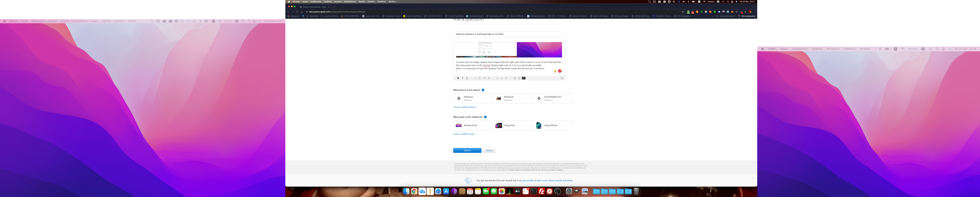Open the your profile link
The height and width of the screenshot is (197, 980).
[x=528, y=181]
